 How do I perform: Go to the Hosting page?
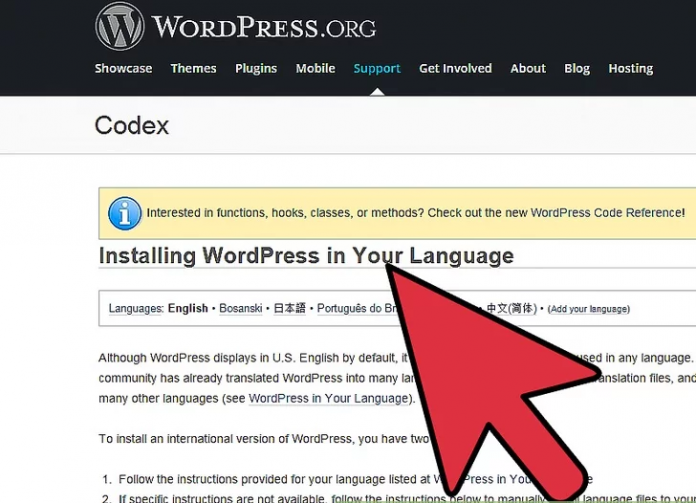point(630,69)
